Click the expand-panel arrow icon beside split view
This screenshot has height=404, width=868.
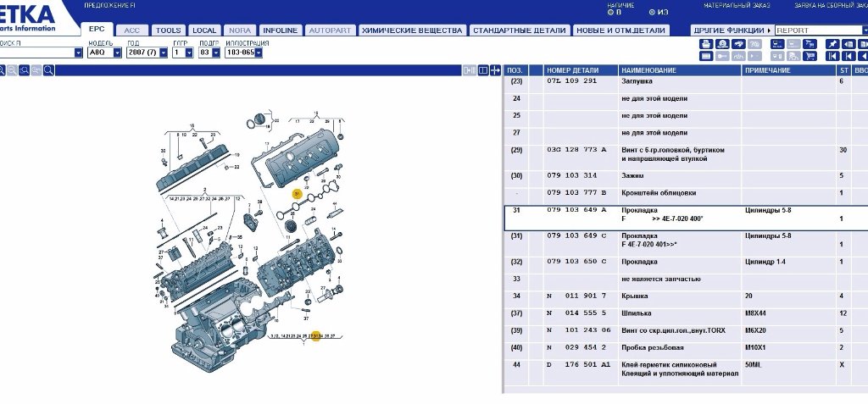click(x=495, y=70)
